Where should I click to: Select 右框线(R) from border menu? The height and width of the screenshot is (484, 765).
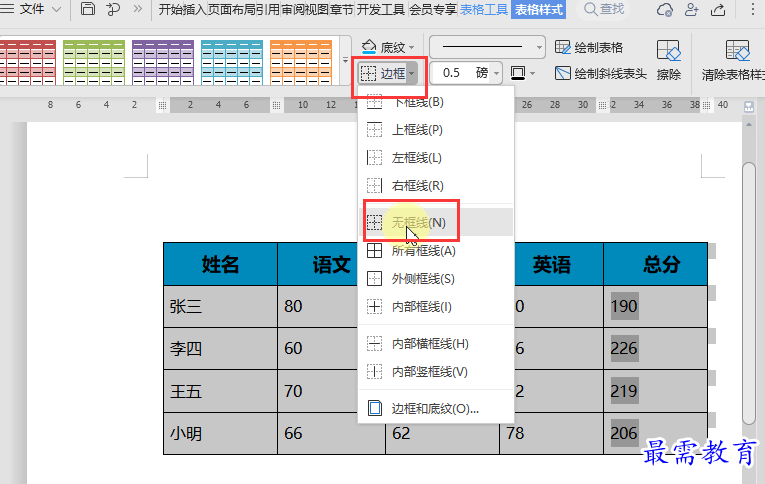[436, 185]
